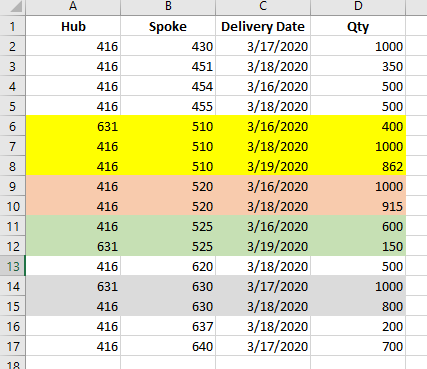Click the Hub header cell

click(x=73, y=26)
